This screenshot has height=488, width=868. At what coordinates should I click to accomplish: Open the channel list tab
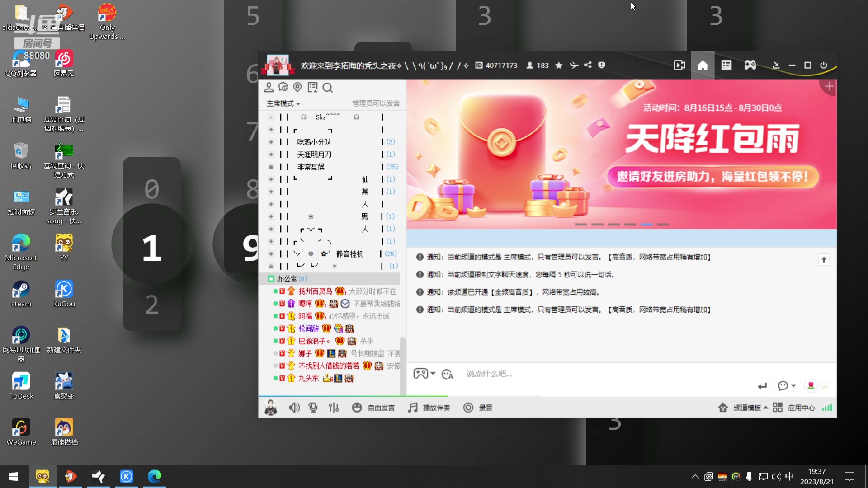tap(726, 65)
